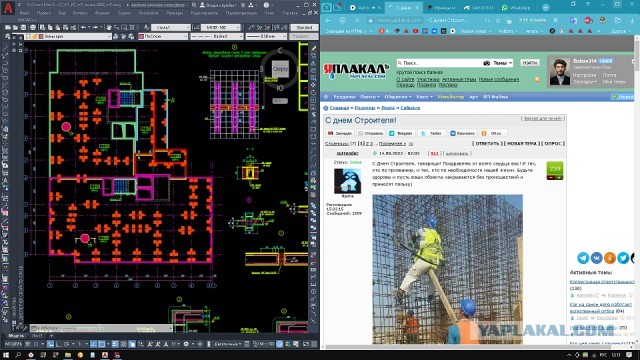Viewport: 640px width, 360px height.
Task: Toggle Selection cycling in status bar
Action: (x=132, y=344)
